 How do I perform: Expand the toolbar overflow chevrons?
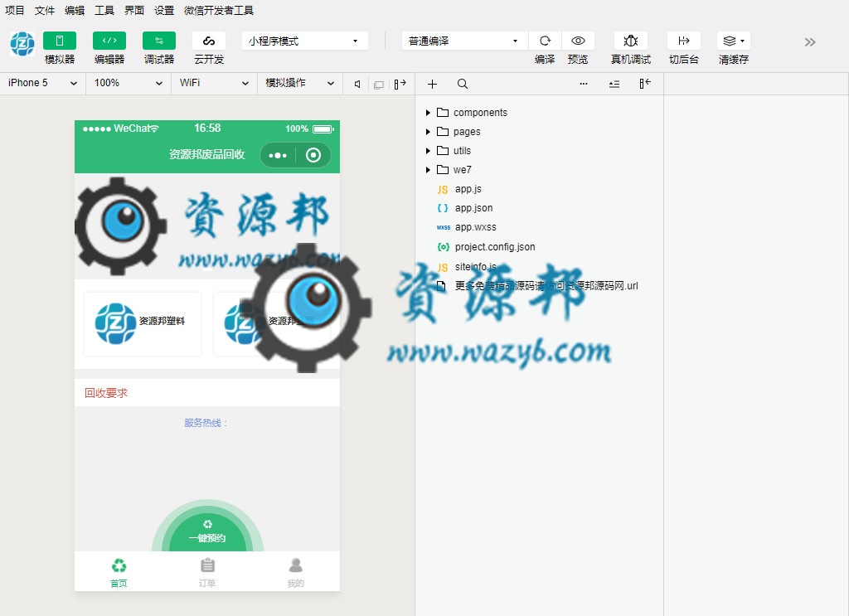(x=810, y=42)
